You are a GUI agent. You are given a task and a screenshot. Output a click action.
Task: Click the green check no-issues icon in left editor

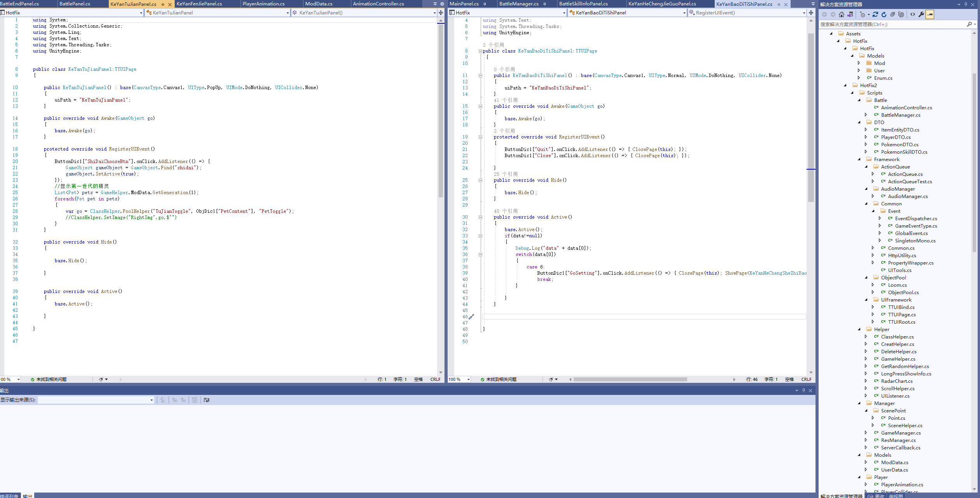(33, 379)
